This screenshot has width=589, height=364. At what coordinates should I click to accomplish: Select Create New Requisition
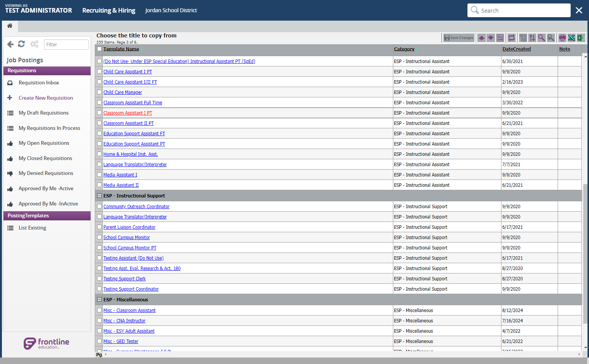tap(45, 98)
